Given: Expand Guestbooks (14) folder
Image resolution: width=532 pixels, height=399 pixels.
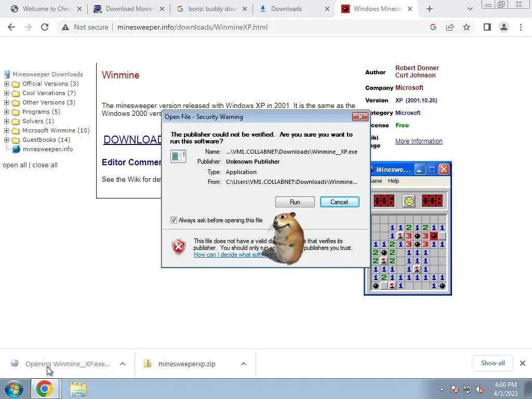Looking at the screenshot, I should [6, 140].
